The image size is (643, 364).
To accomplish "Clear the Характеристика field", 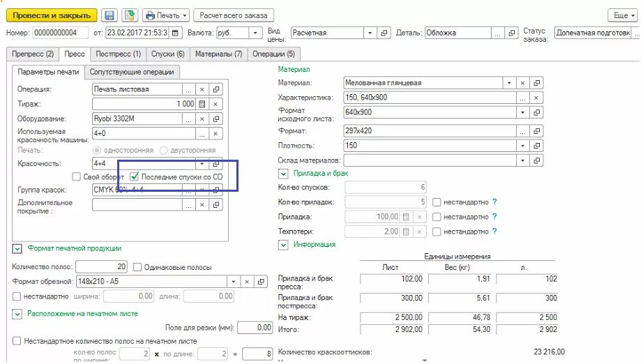I will point(536,98).
